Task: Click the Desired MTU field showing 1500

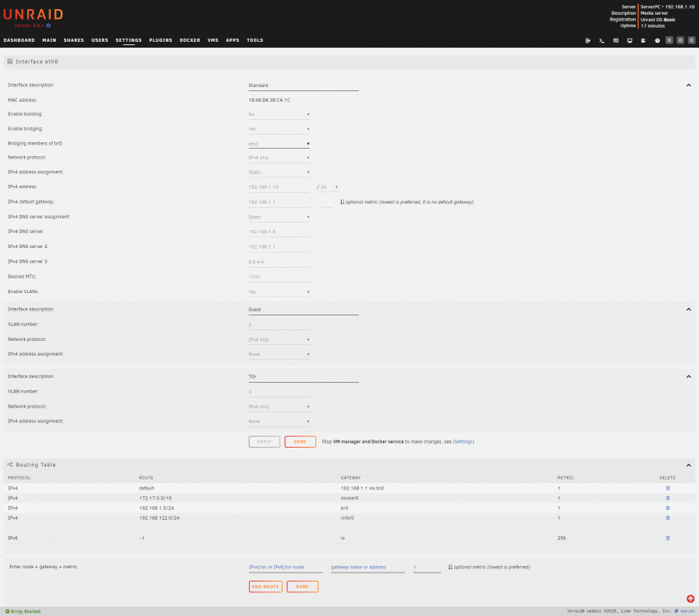Action: tap(278, 277)
